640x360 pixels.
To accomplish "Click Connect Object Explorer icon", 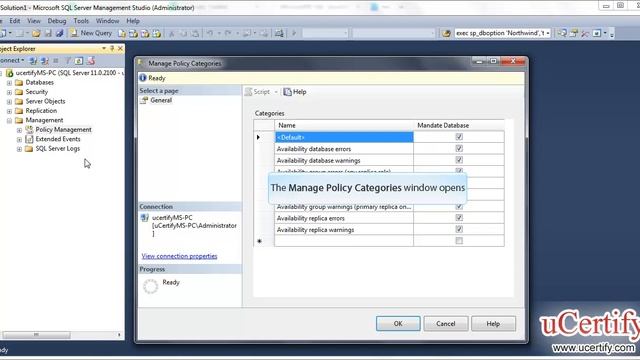I will pyautogui.click(x=33, y=60).
